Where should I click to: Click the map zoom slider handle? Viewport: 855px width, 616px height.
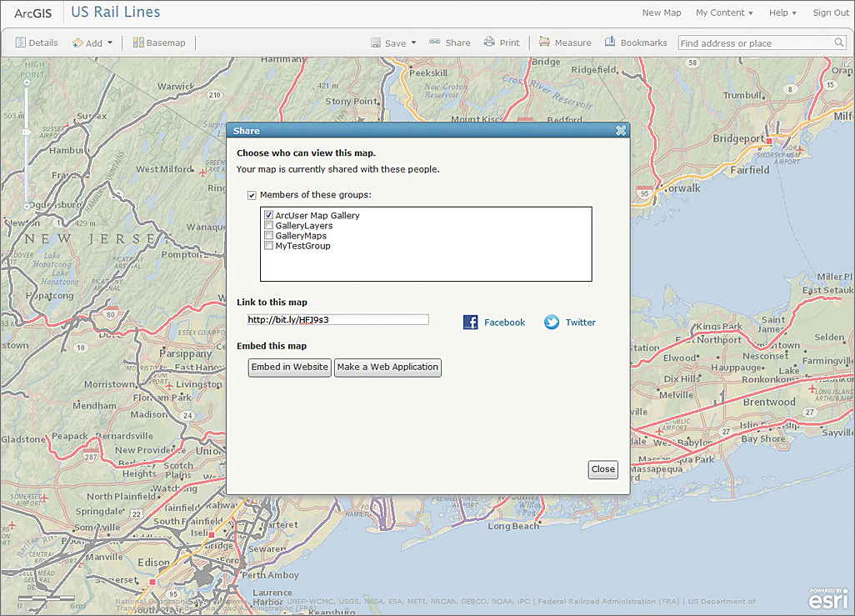coord(27,132)
